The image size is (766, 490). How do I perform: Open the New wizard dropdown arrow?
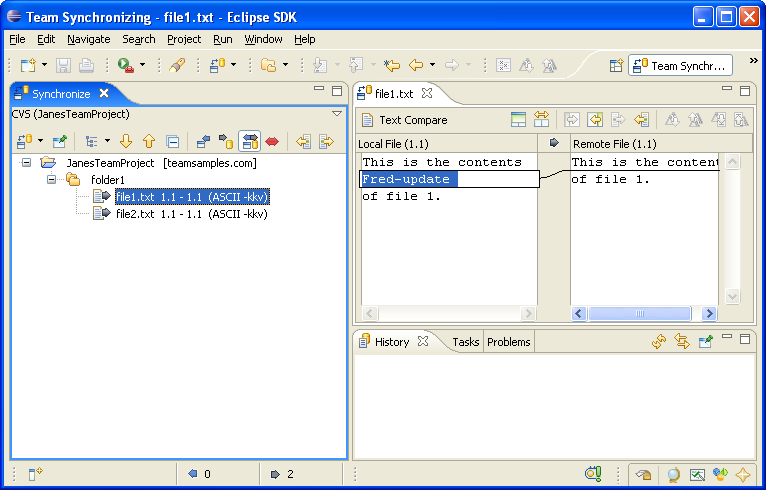point(44,64)
